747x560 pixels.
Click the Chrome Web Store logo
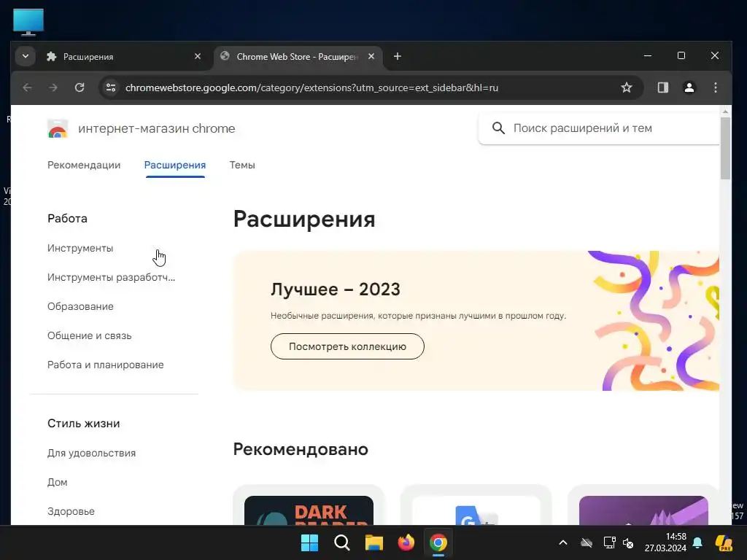pyautogui.click(x=58, y=128)
